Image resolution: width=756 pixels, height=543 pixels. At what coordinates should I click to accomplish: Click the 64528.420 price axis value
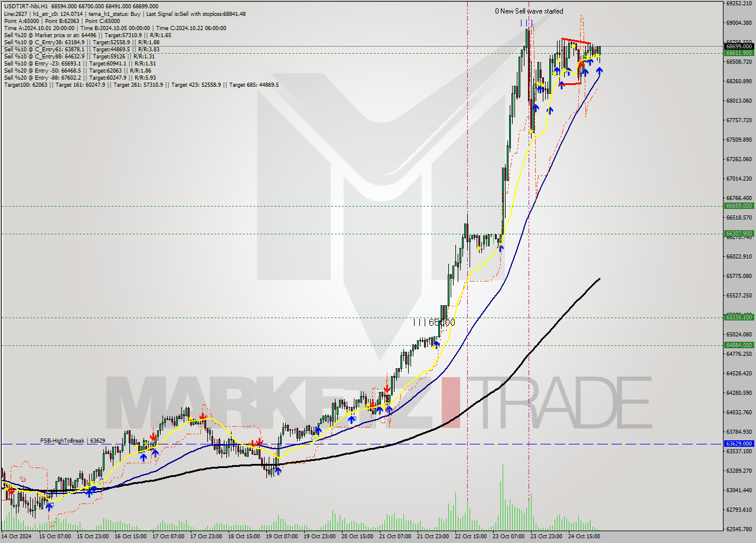click(x=739, y=373)
